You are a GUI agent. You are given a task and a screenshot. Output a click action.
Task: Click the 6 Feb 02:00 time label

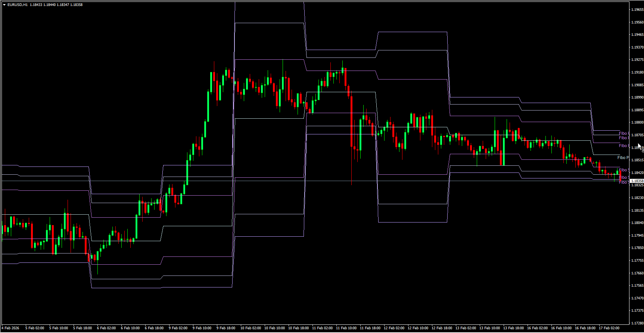(x=106, y=328)
